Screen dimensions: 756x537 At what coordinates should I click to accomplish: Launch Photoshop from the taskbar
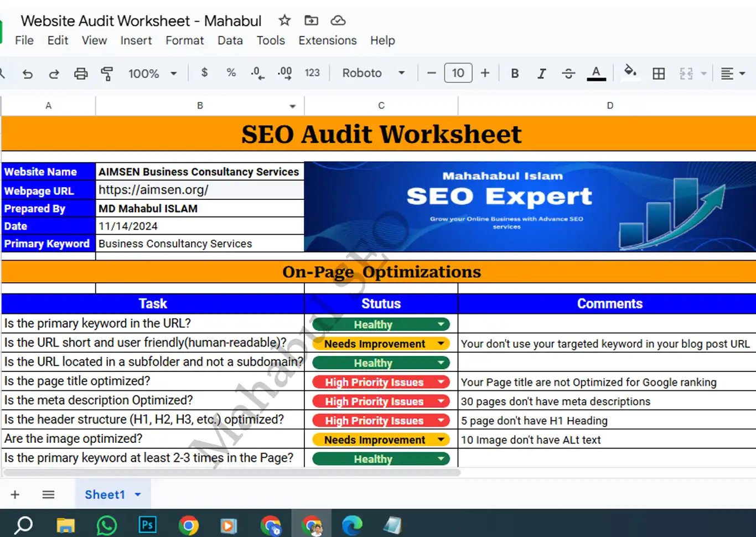(x=148, y=524)
